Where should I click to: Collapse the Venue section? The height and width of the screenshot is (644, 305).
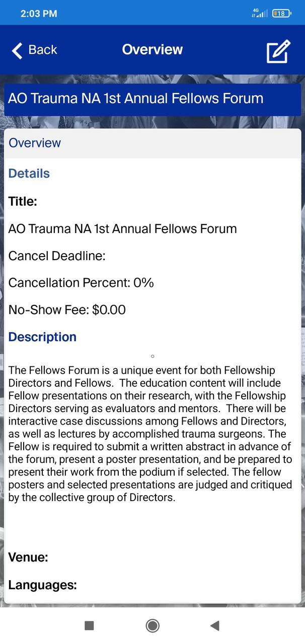pos(28,557)
